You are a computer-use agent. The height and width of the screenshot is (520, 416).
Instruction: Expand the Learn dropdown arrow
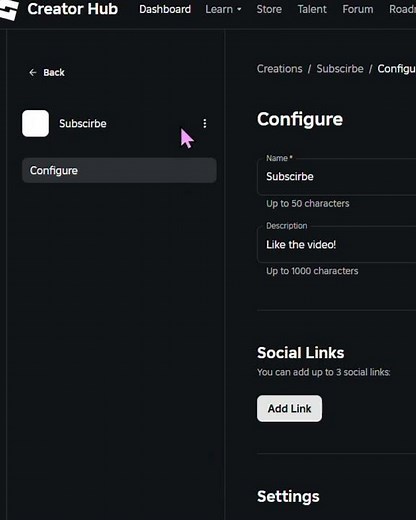pos(239,10)
